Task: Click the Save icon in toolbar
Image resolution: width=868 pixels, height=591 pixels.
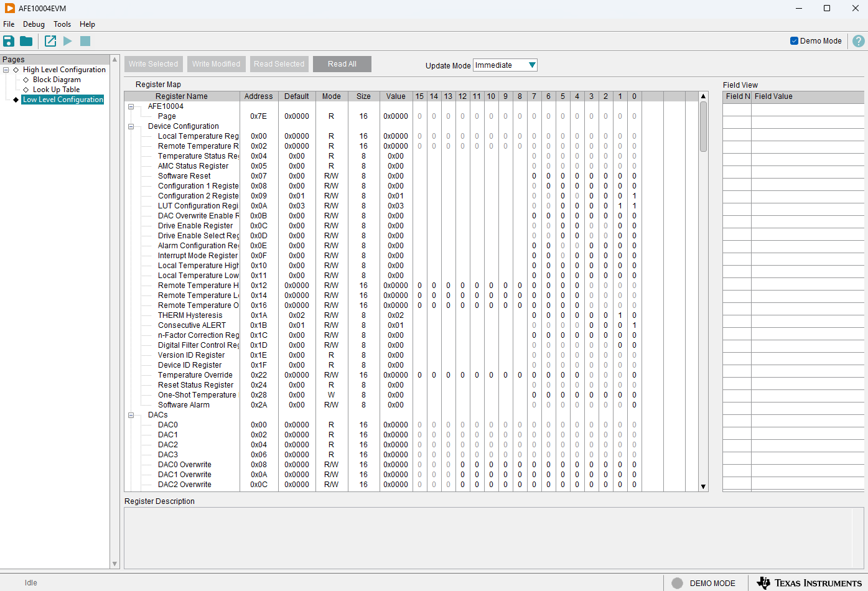Action: pos(9,41)
